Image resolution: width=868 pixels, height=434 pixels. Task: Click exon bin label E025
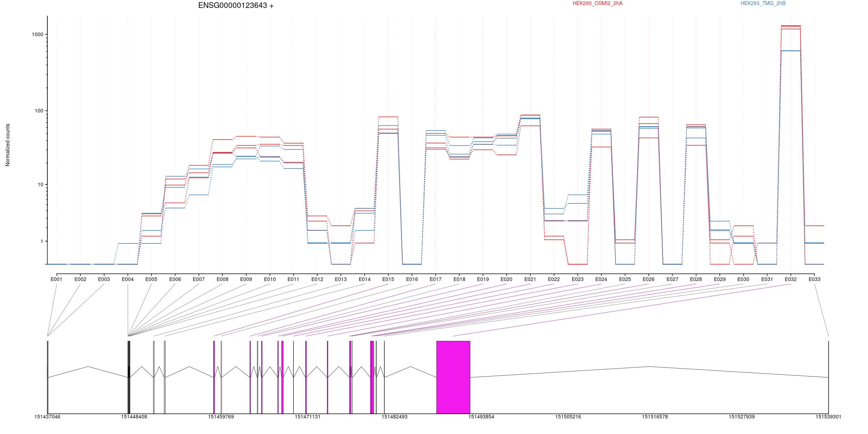coord(625,279)
